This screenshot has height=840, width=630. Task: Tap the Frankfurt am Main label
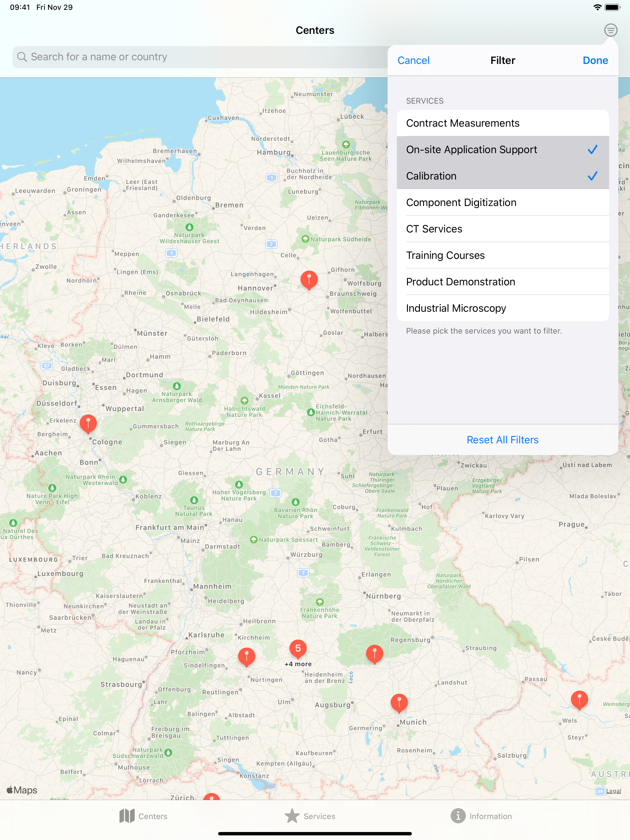coord(170,528)
